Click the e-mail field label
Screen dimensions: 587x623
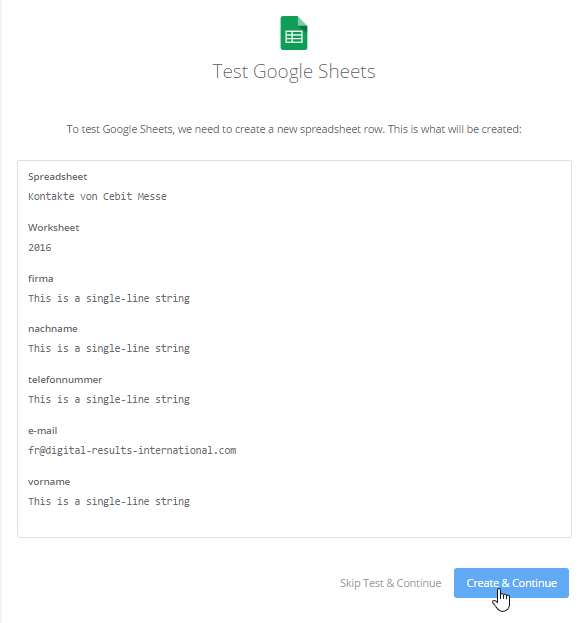click(43, 431)
